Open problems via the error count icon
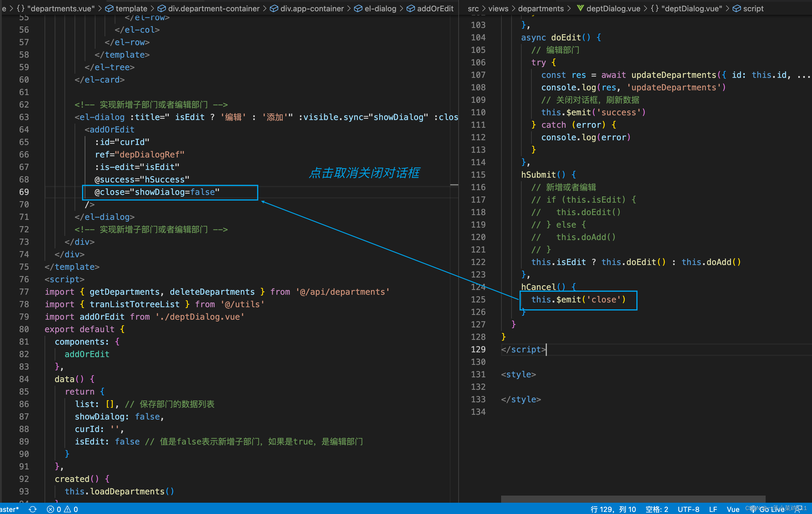Screen dimensions: 812x514 click(x=51, y=509)
